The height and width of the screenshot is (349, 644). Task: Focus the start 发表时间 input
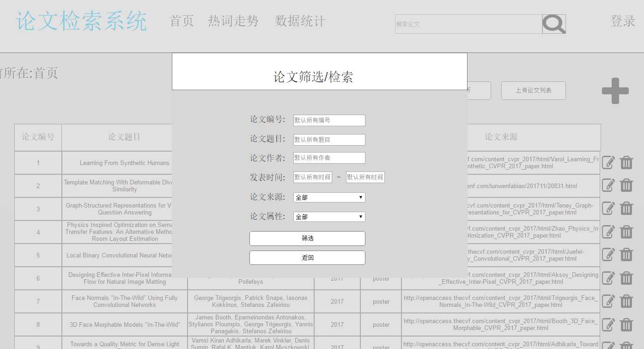pos(313,177)
